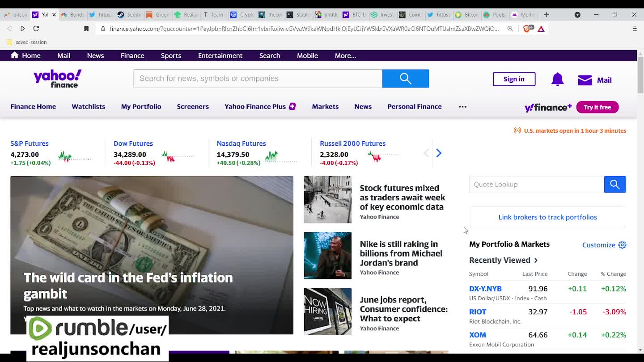Click the Nasdaq Futures sparkline chart
644x362 pixels.
(x=281, y=157)
